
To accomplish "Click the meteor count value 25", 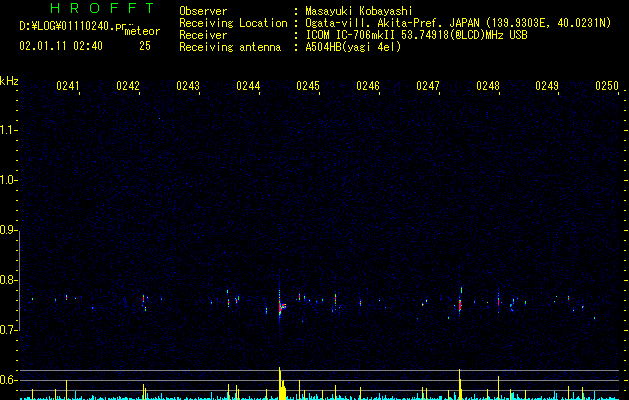I will [145, 46].
